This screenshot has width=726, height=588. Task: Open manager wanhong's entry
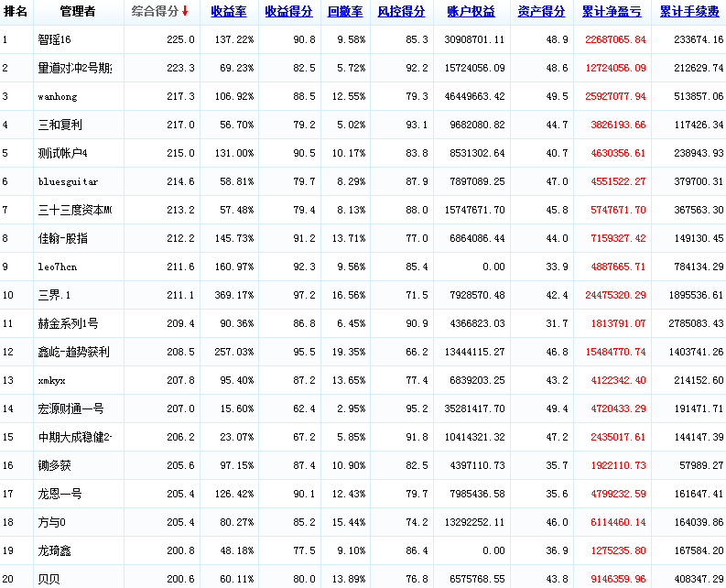pyautogui.click(x=59, y=97)
